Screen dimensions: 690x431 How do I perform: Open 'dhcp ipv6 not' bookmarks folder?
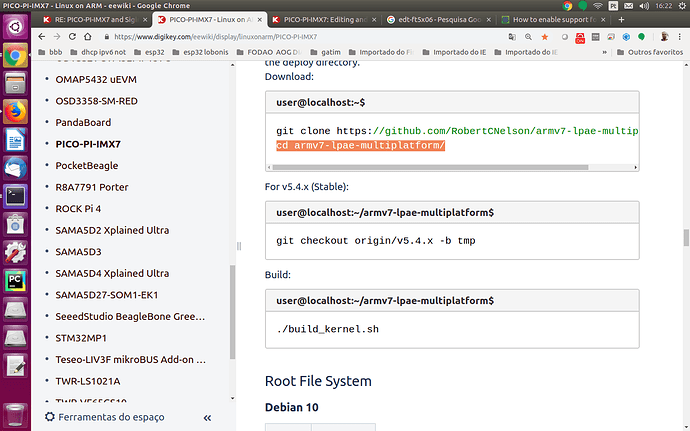point(98,52)
